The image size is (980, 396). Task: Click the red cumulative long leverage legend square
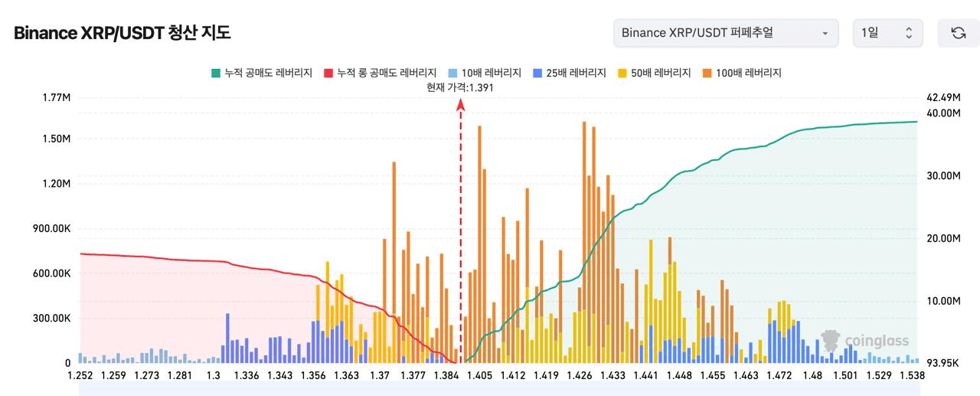pyautogui.click(x=329, y=73)
